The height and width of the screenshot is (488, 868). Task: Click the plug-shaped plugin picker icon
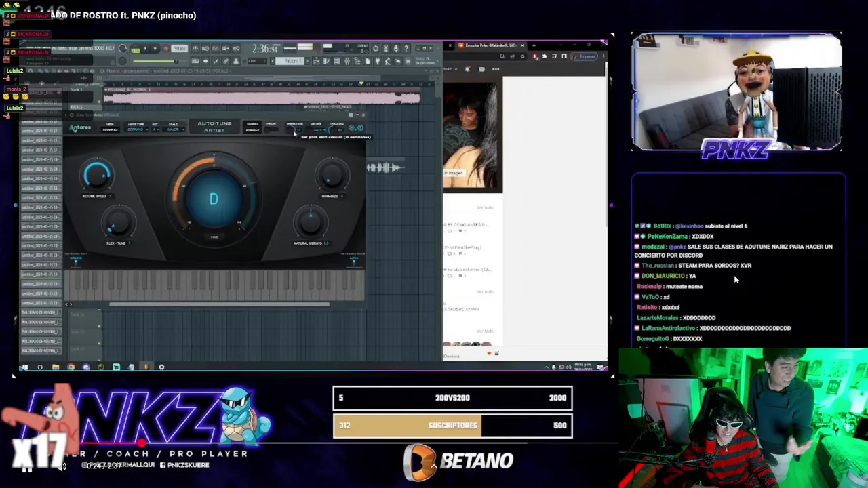click(x=377, y=60)
